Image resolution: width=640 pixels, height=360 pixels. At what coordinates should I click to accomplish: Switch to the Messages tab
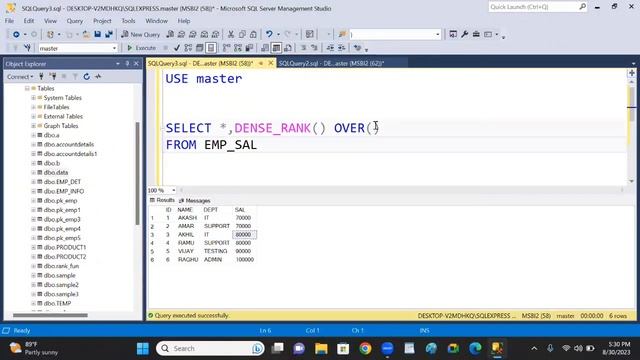tap(195, 201)
